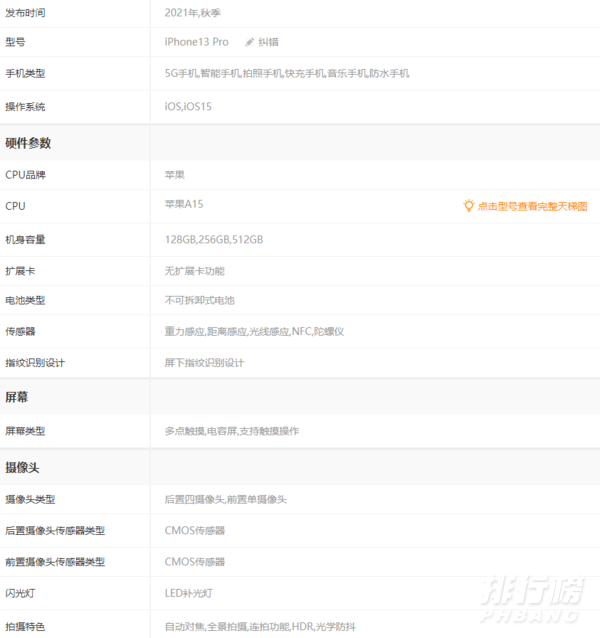Click the 纠错 correction link
This screenshot has width=600, height=638.
point(268,42)
